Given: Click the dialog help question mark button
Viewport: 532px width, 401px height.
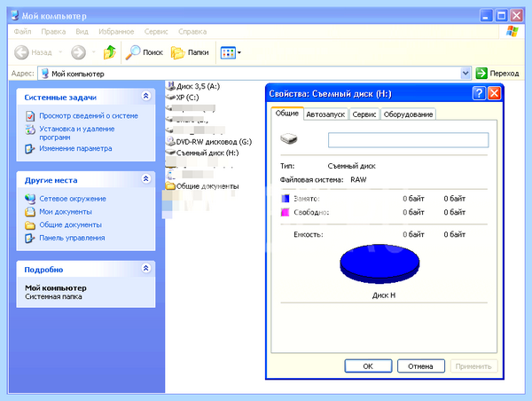Looking at the screenshot, I should pyautogui.click(x=479, y=93).
